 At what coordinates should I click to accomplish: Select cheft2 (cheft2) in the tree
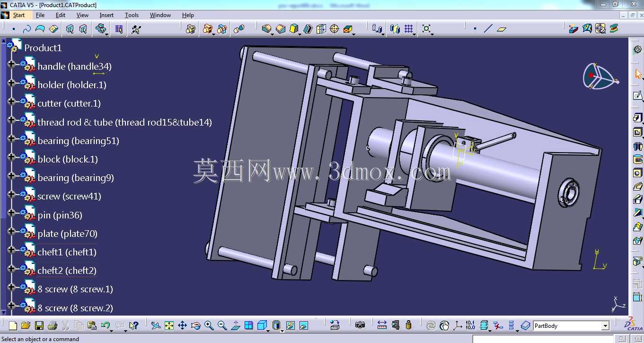67,271
